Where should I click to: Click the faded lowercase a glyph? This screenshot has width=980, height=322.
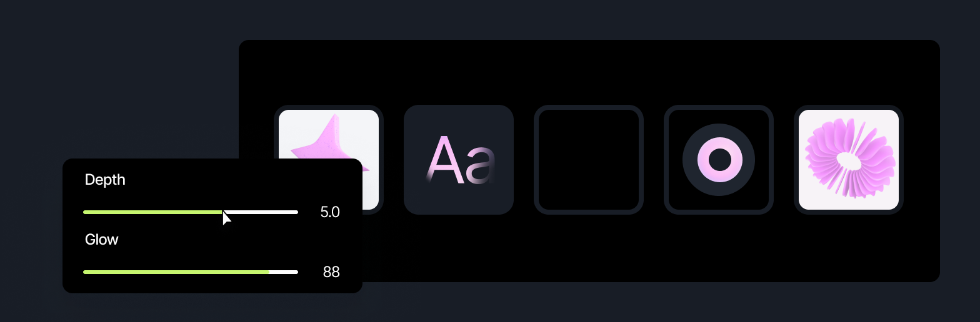point(480,165)
